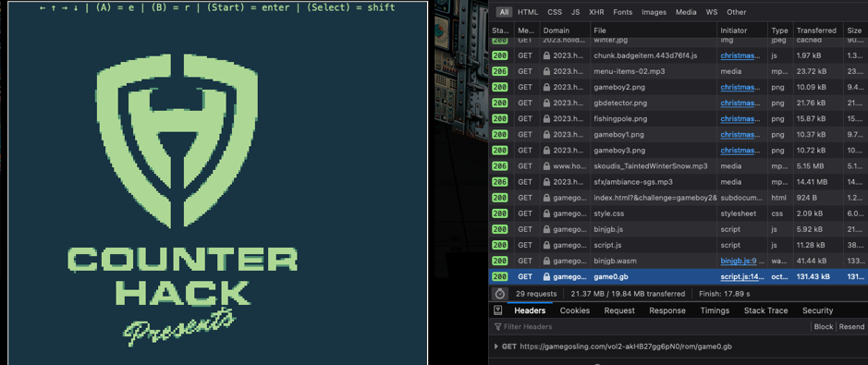The image size is (868, 365).
Task: Select the gameboy1.png request row
Action: tap(679, 134)
